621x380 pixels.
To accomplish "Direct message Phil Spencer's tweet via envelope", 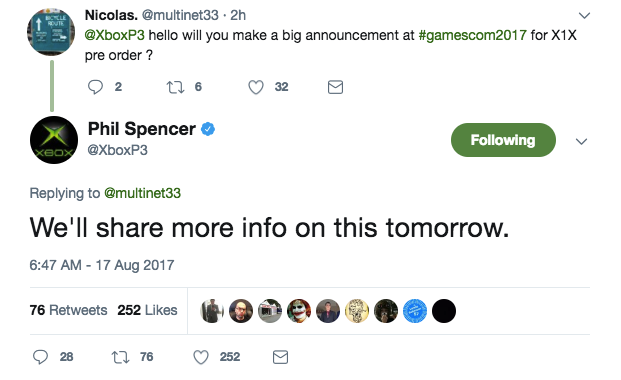I will [x=280, y=357].
